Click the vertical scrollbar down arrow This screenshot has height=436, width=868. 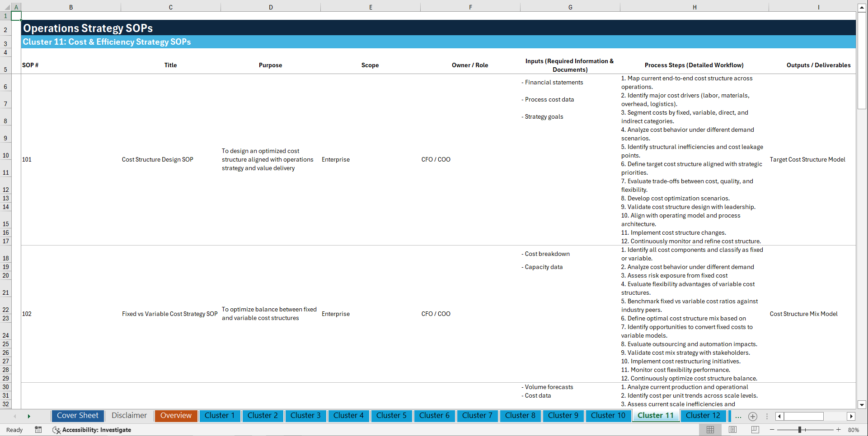pyautogui.click(x=862, y=405)
